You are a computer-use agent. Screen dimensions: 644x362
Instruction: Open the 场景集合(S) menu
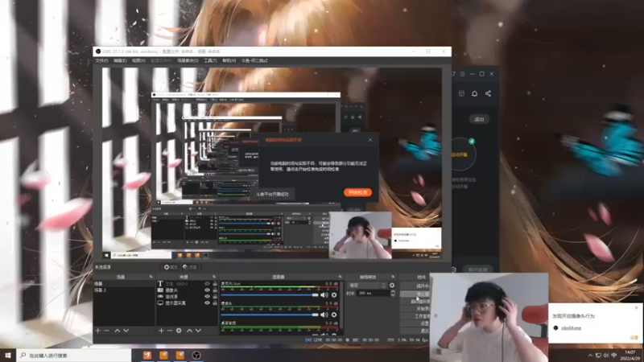pyautogui.click(x=188, y=60)
